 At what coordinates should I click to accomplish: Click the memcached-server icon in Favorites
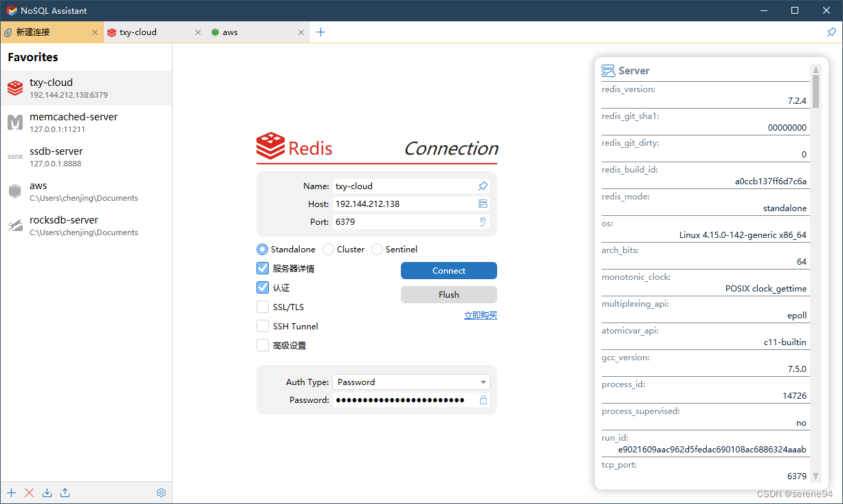pos(15,122)
